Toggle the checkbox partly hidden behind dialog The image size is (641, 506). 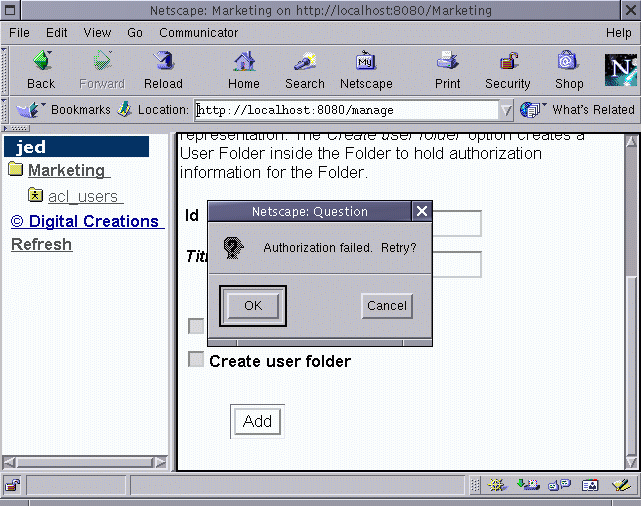pyautogui.click(x=196, y=326)
